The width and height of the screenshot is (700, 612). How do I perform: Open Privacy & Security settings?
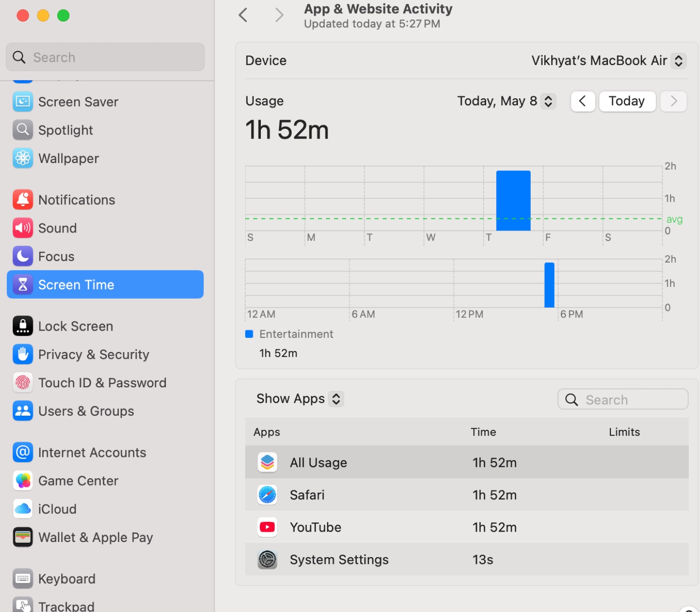tap(93, 354)
